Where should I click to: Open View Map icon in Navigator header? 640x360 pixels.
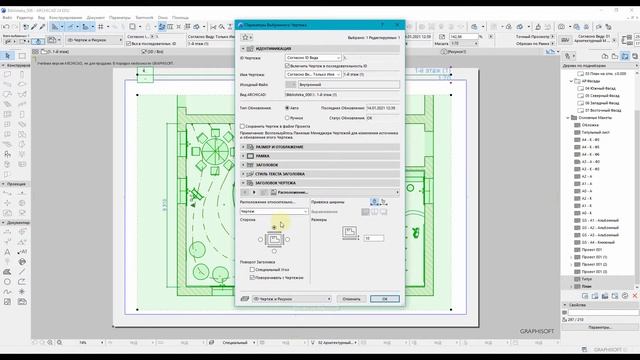615,56
